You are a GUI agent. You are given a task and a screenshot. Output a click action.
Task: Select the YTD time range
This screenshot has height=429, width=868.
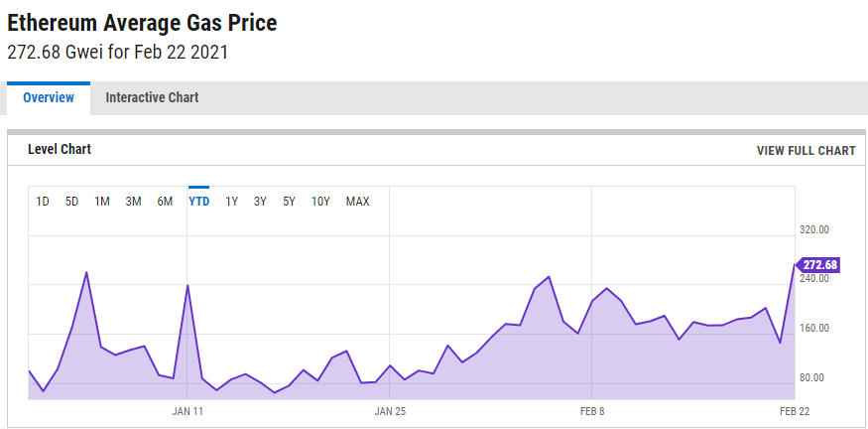point(198,202)
